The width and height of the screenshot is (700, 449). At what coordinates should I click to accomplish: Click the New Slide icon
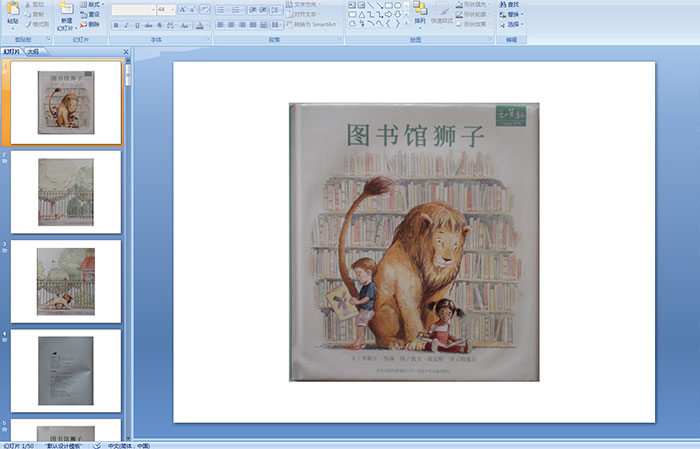click(x=66, y=8)
